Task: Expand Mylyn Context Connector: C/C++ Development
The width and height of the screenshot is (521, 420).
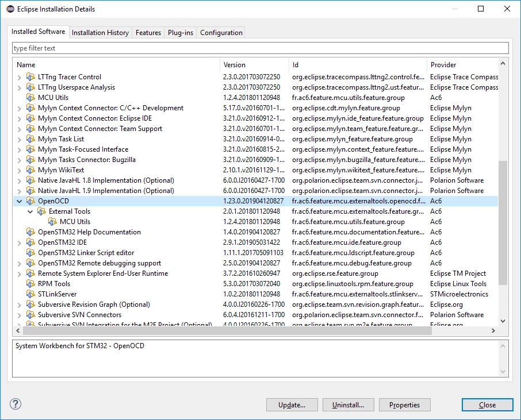Action: [20, 109]
